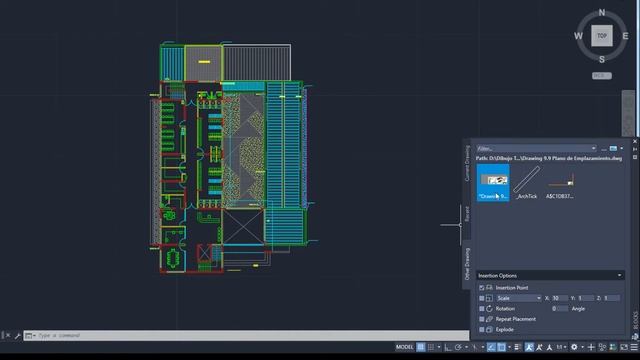Toggle the Rotation checkbox
The width and height of the screenshot is (640, 360).
482,309
